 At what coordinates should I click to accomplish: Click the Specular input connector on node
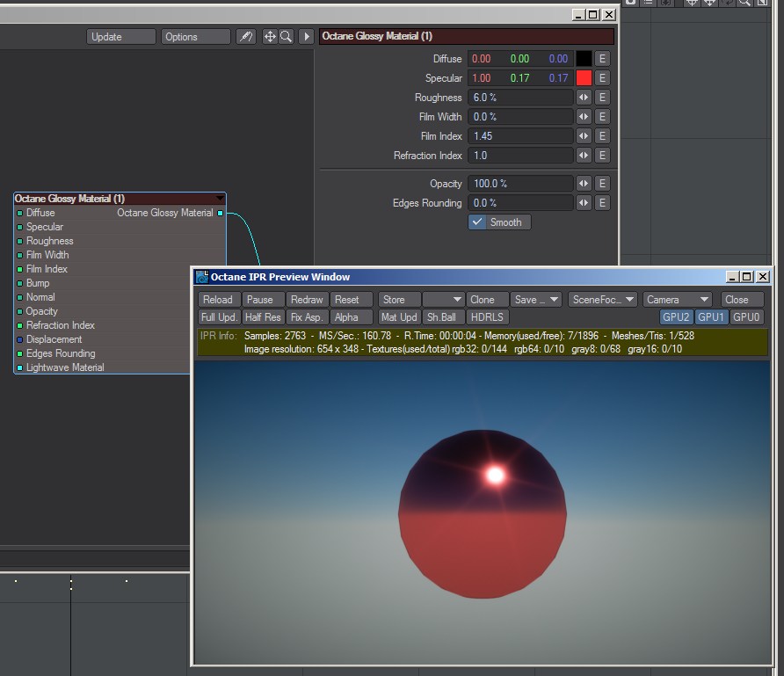(20, 227)
